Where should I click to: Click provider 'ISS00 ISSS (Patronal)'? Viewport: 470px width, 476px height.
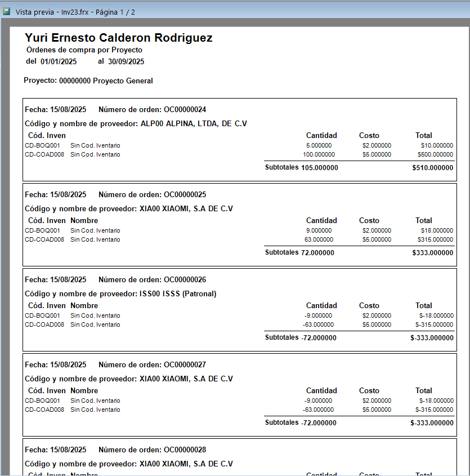click(178, 294)
